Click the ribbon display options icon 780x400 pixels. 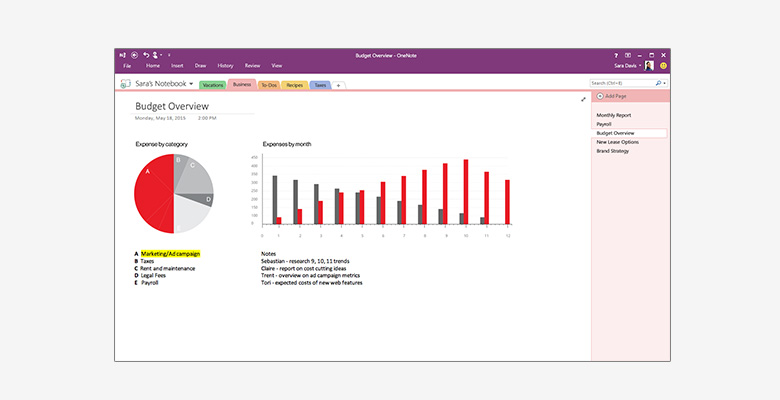(628, 54)
